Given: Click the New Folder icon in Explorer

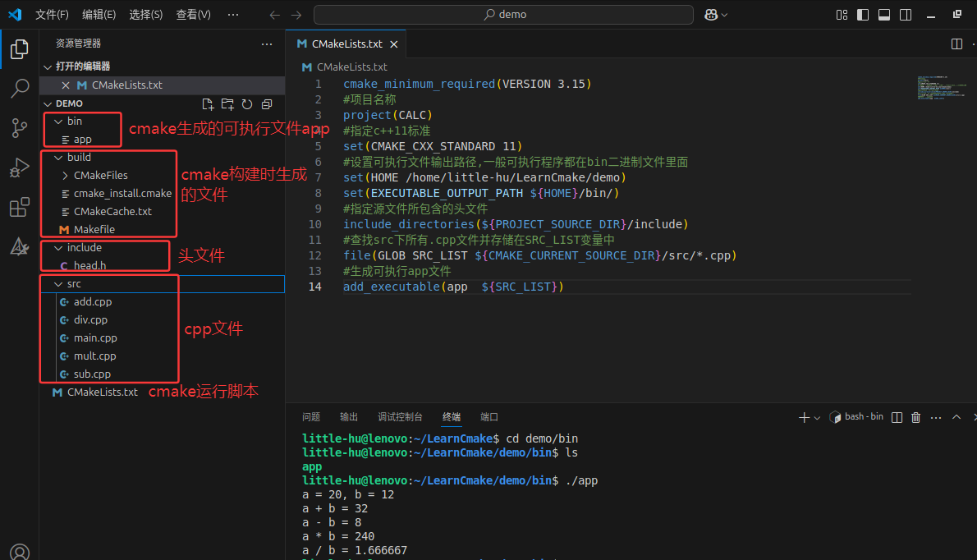Looking at the screenshot, I should (x=229, y=104).
